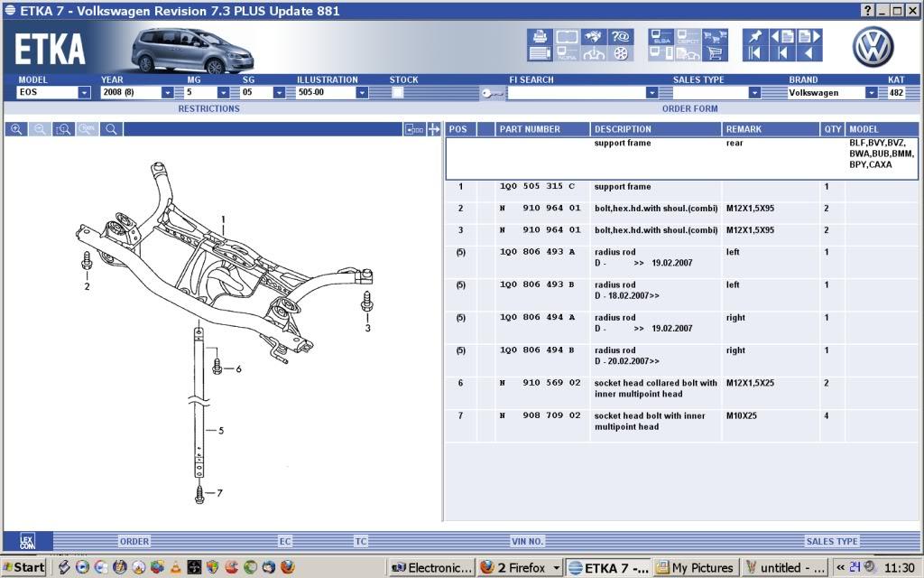The width and height of the screenshot is (924, 578).
Task: Select radius rod part 1Q0 806 494 A
Action: (537, 317)
